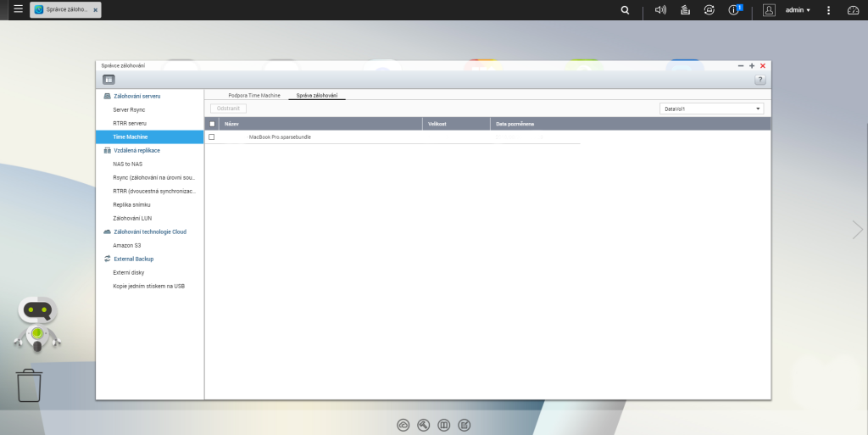The image size is (868, 435).
Task: Open the desktop trash bin icon
Action: (29, 385)
